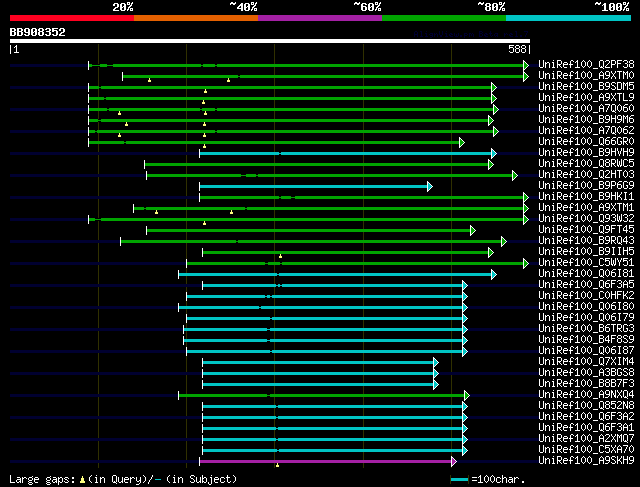The height and width of the screenshot is (487, 640).
Task: Select hit label UniRef100_B6TRG3
Action: click(586, 329)
